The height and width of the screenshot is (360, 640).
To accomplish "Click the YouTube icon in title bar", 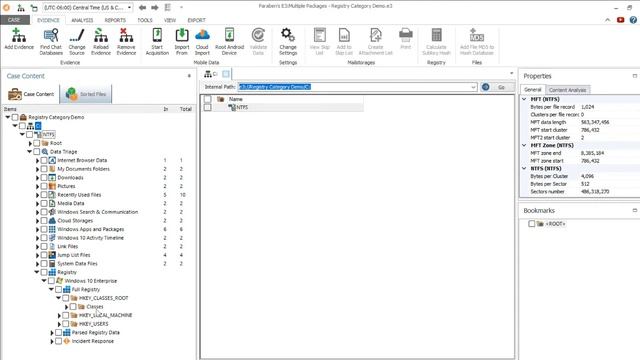I will click(x=620, y=20).
